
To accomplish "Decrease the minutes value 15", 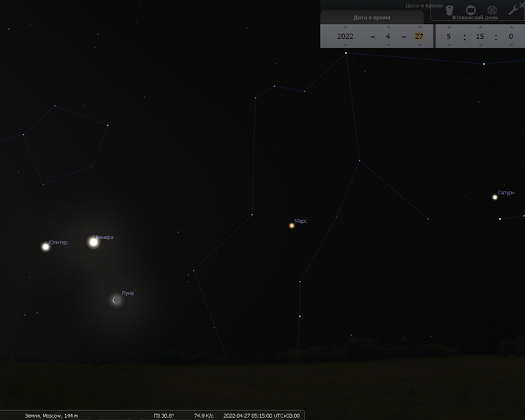I will click(480, 45).
